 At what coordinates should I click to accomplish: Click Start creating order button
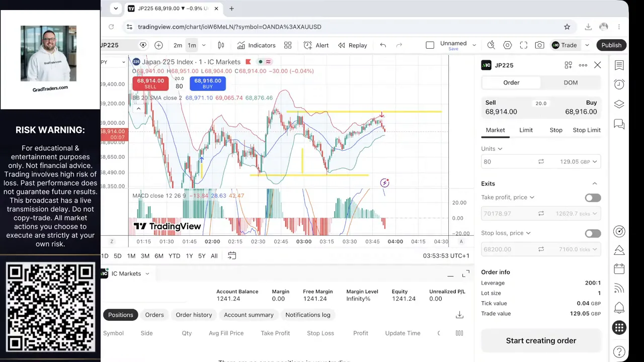point(541,341)
